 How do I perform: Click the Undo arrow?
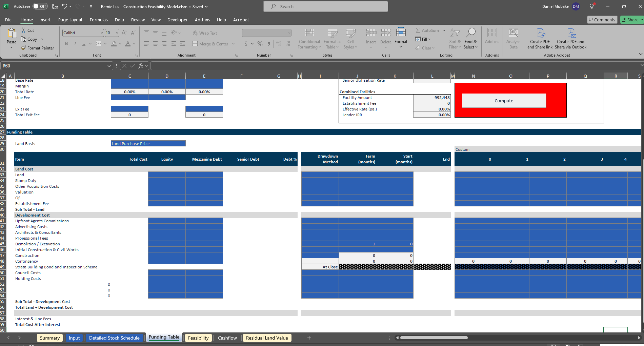click(64, 6)
